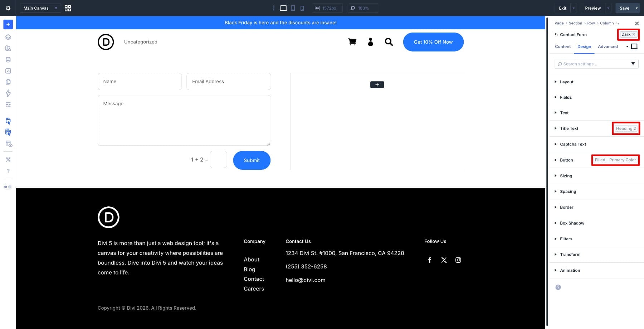Open the lightning bolt sidebar icon

tap(8, 93)
